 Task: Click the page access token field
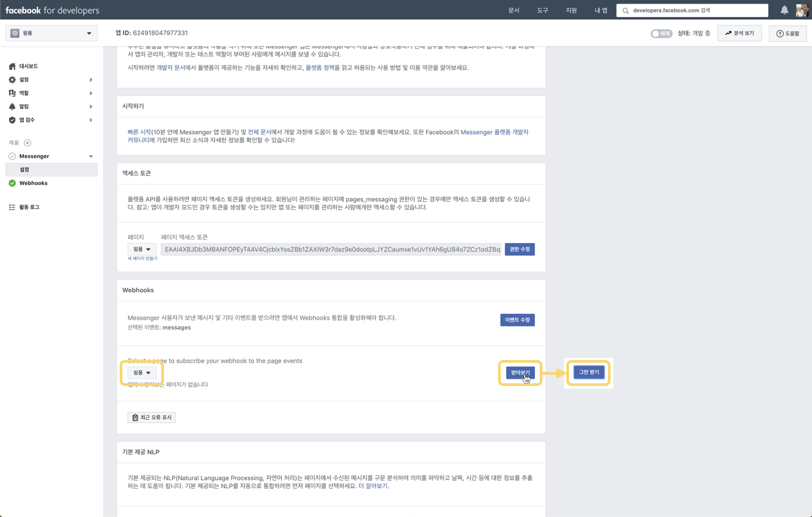(331, 249)
